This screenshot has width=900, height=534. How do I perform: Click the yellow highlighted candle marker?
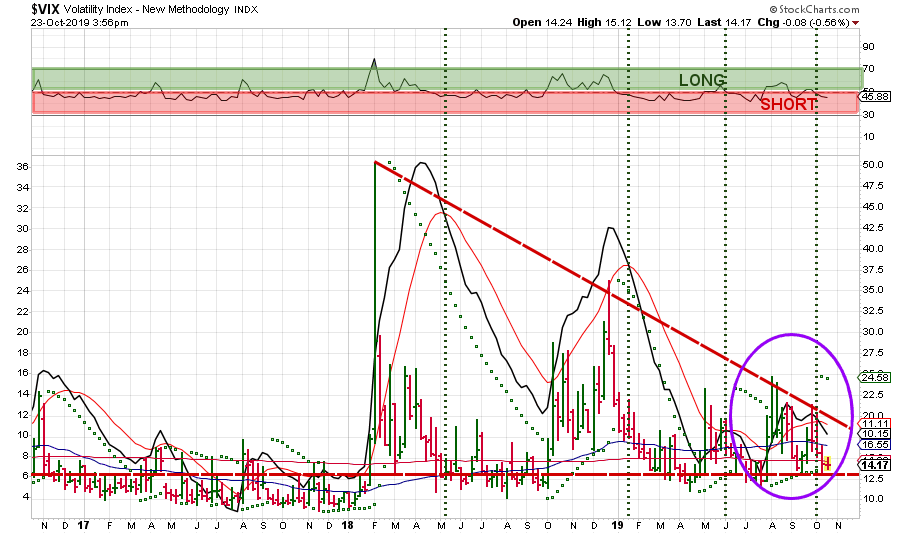pyautogui.click(x=827, y=462)
